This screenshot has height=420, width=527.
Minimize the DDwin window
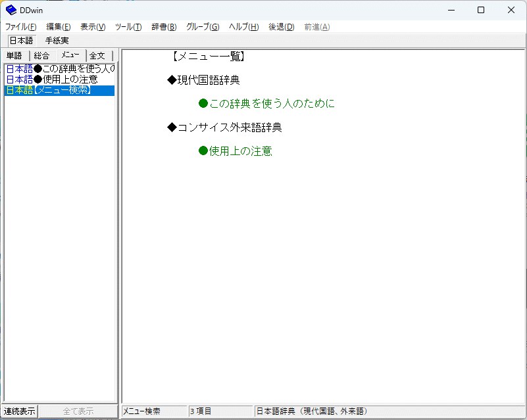[451, 10]
